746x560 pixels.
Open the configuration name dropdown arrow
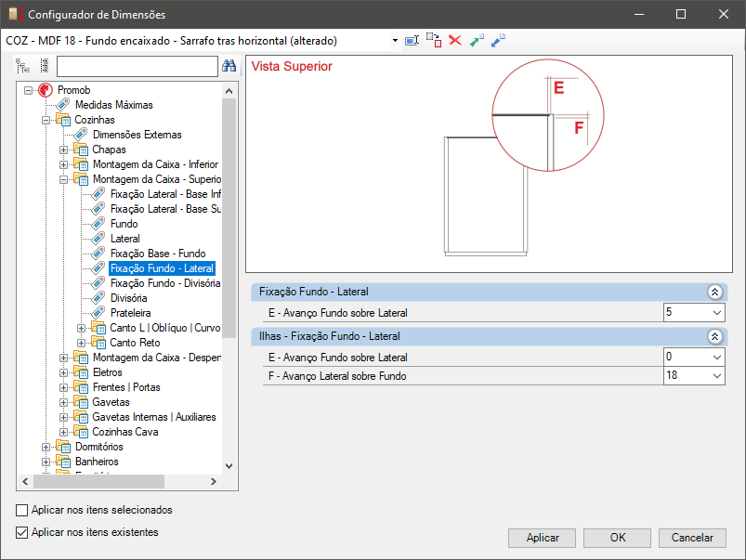pyautogui.click(x=395, y=41)
